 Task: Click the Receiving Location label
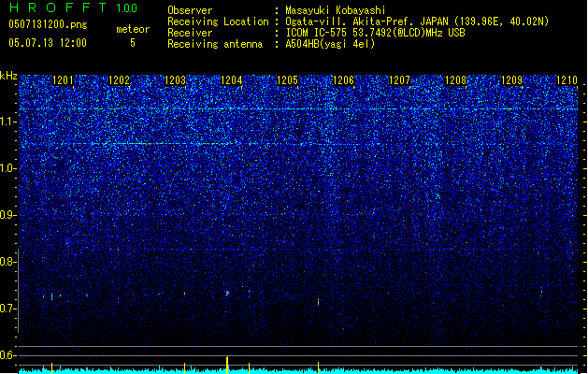click(218, 22)
